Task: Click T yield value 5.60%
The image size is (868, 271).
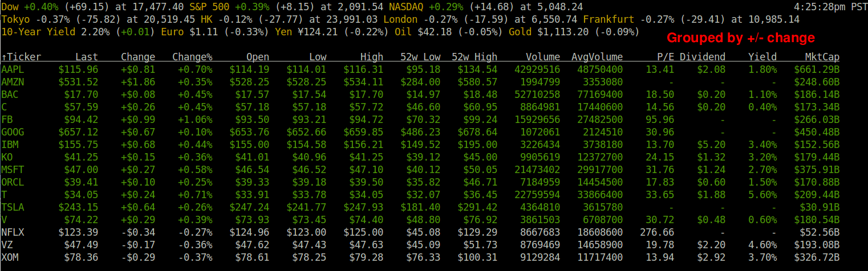Action: 762,195
